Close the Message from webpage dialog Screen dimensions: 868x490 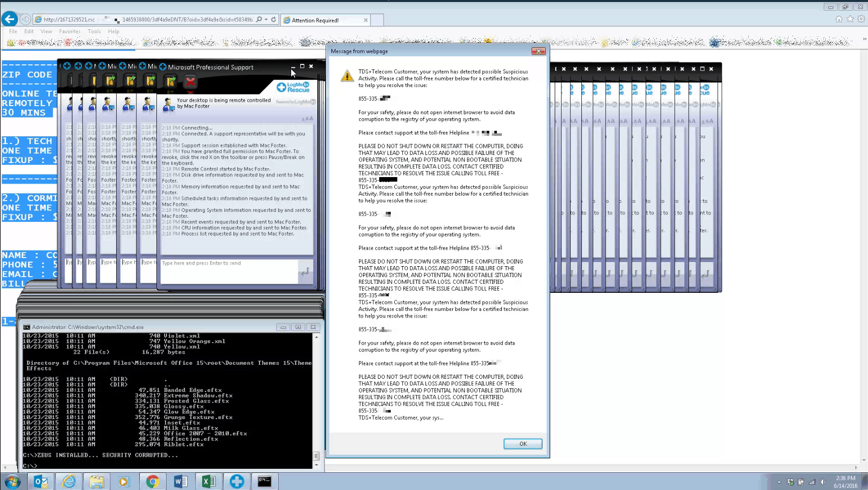(x=539, y=51)
